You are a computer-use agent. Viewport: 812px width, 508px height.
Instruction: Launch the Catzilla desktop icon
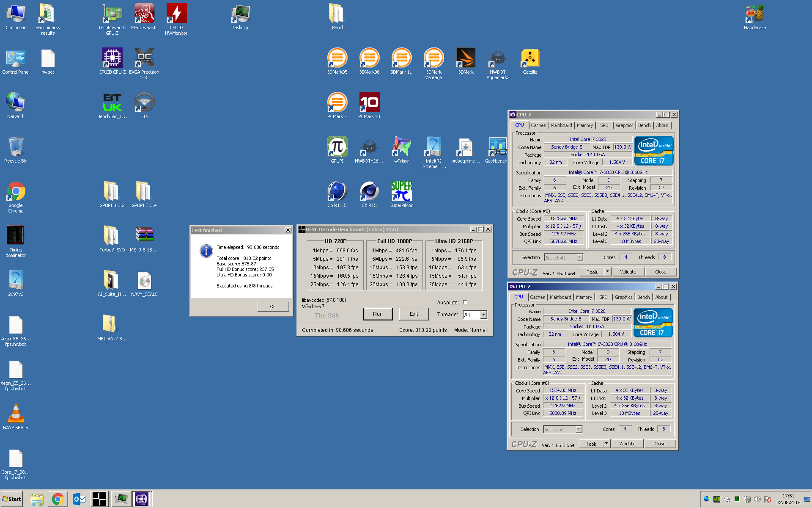[x=530, y=61]
